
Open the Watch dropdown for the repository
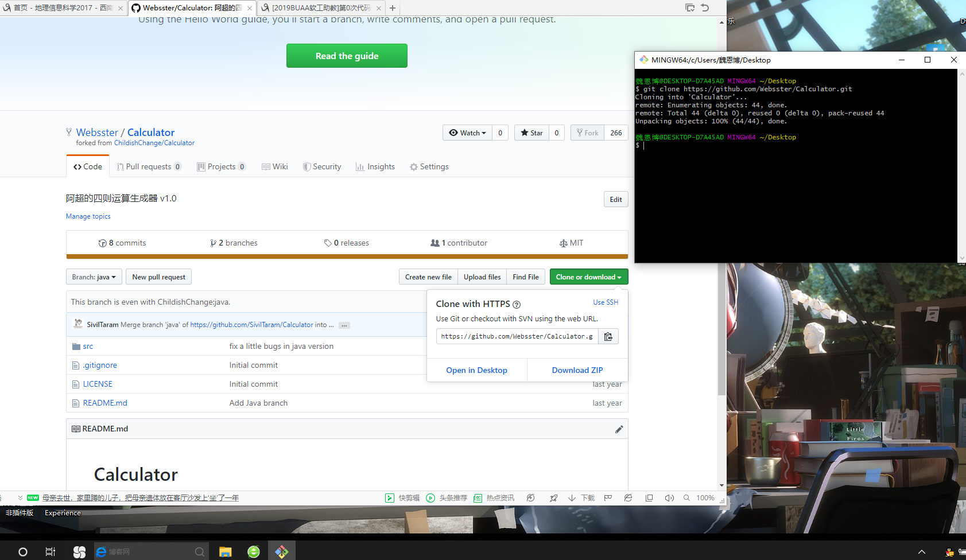(467, 133)
